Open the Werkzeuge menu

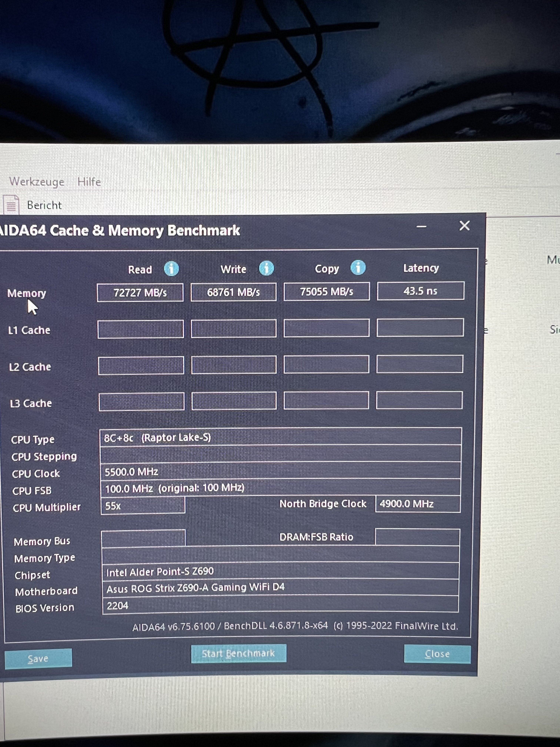point(36,182)
